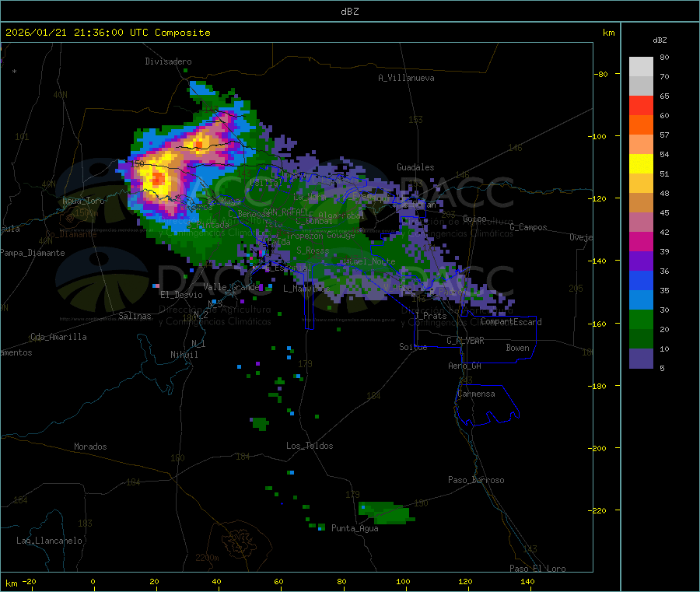700x592 pixels.
Task: Select the purple 10 dBZ legend swatch
Action: (x=641, y=358)
